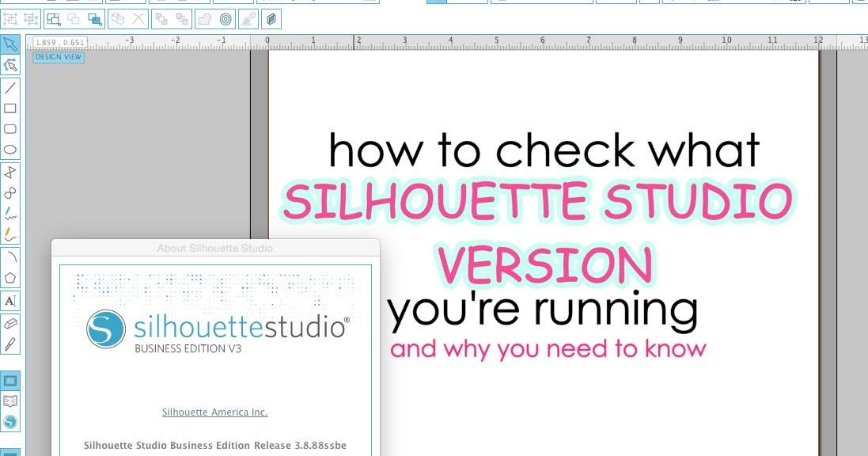868x456 pixels.
Task: Choose the Knife tool
Action: (x=10, y=344)
